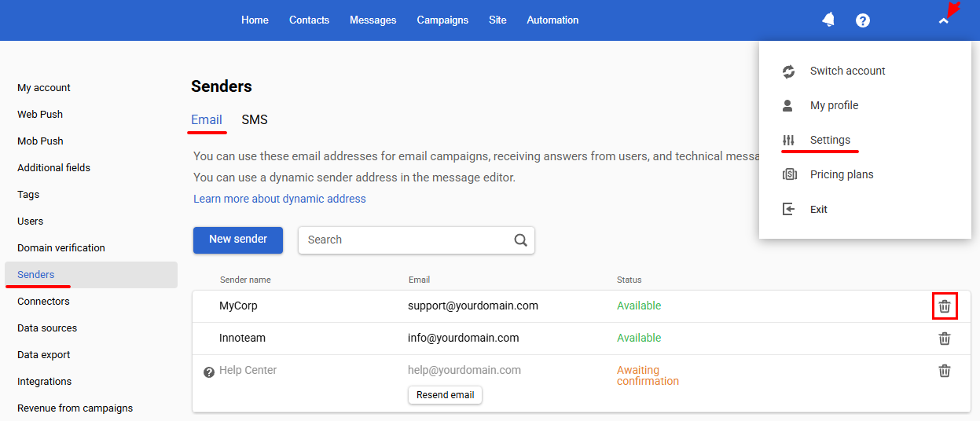Click the Switch account arrows icon
This screenshot has width=980, height=421.
click(x=789, y=71)
